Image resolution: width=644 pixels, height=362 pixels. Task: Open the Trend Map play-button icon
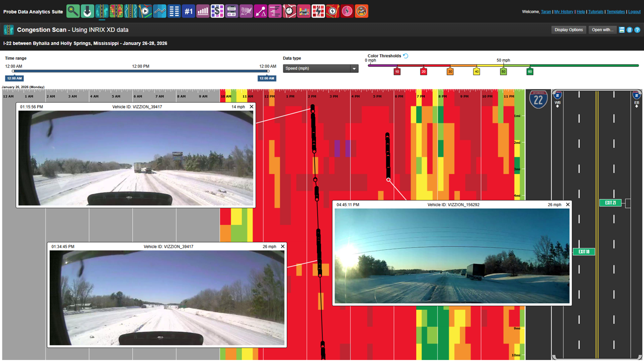tap(145, 11)
